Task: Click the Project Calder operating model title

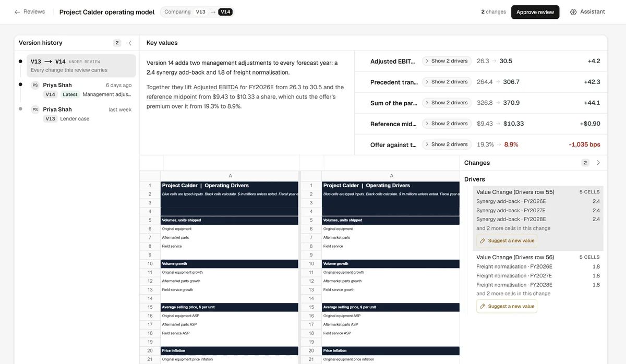Action: click(107, 12)
